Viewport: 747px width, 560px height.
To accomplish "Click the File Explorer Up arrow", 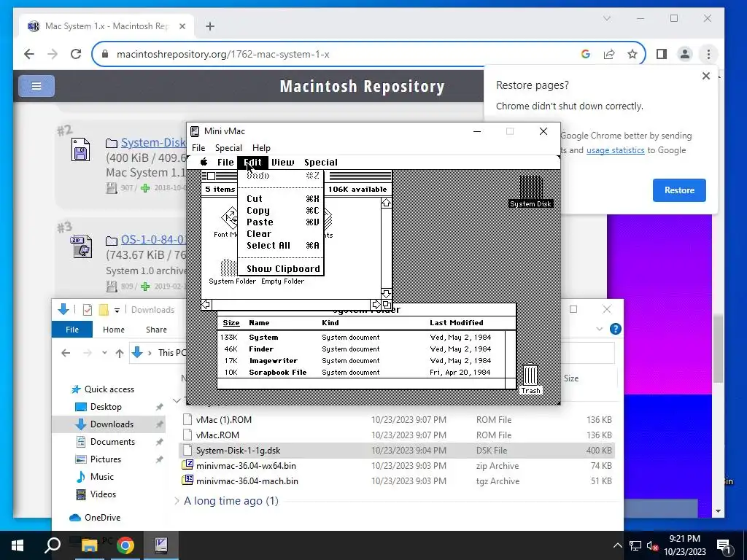I will click(120, 353).
